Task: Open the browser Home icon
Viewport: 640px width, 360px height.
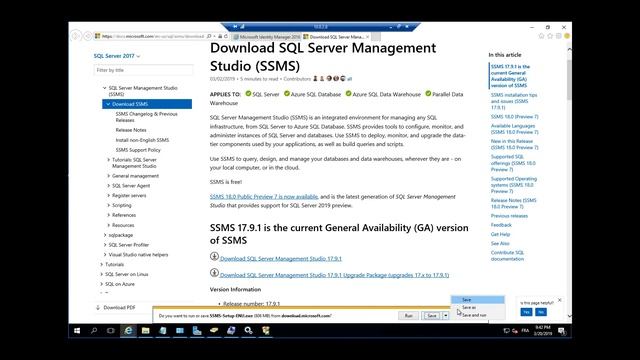Action: pyautogui.click(x=541, y=36)
